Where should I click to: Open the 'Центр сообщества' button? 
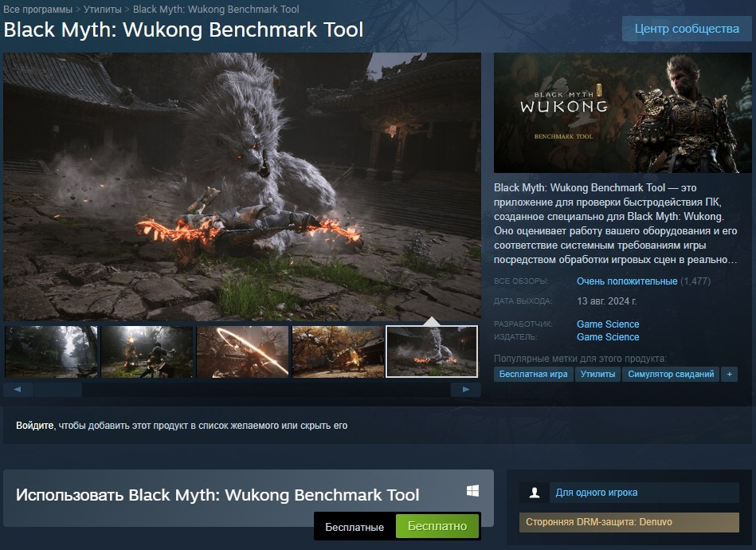coord(687,29)
